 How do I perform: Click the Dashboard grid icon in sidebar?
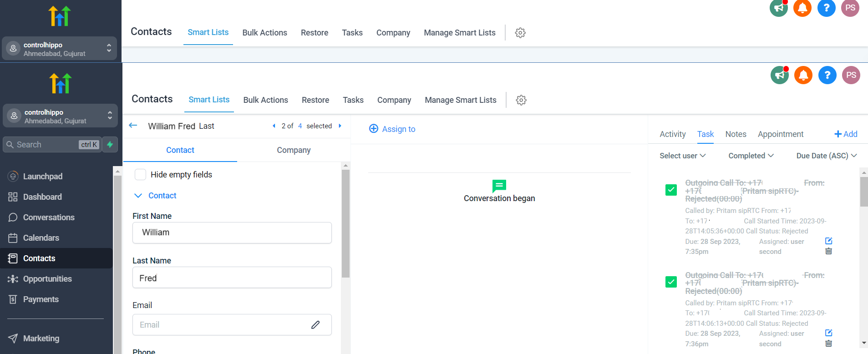[13, 197]
